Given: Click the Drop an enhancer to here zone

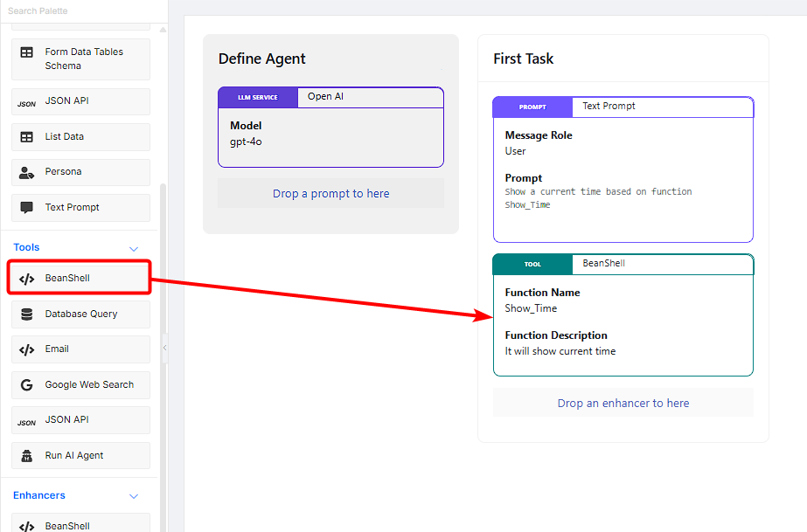Looking at the screenshot, I should [x=623, y=403].
